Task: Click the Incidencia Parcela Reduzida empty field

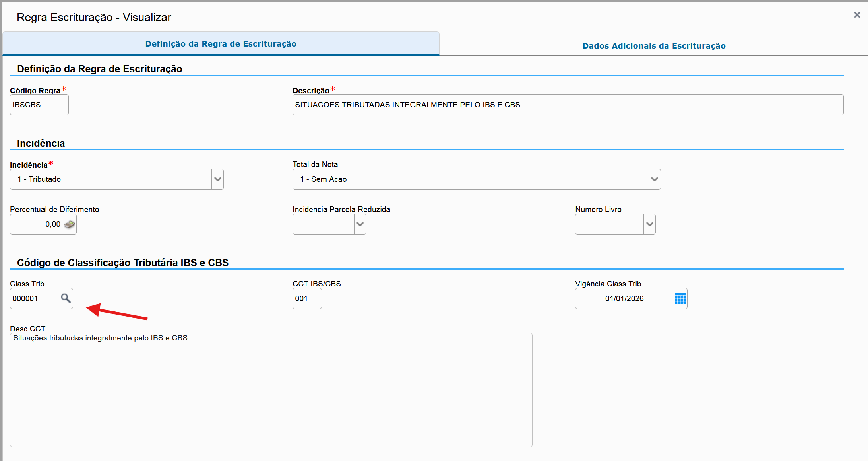Action: coord(323,224)
